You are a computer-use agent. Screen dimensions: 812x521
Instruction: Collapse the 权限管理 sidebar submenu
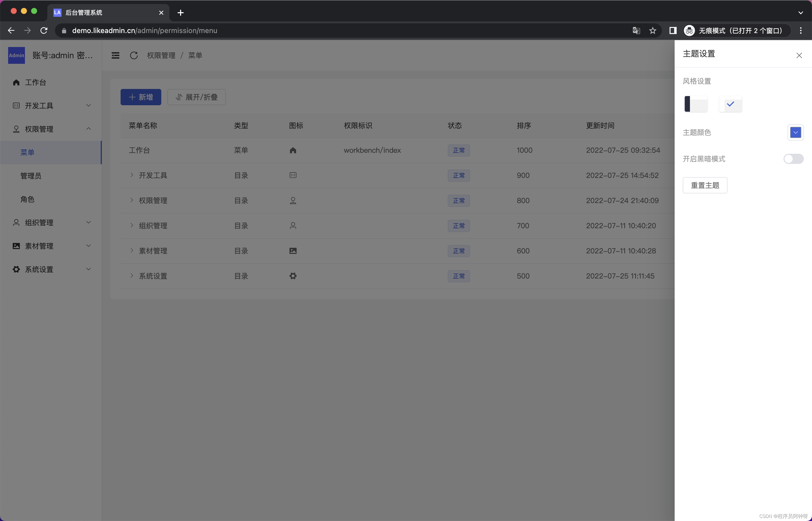coord(51,129)
